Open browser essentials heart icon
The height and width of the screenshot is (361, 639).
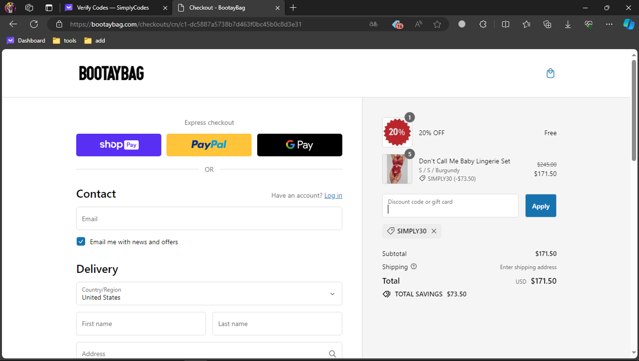click(x=588, y=24)
